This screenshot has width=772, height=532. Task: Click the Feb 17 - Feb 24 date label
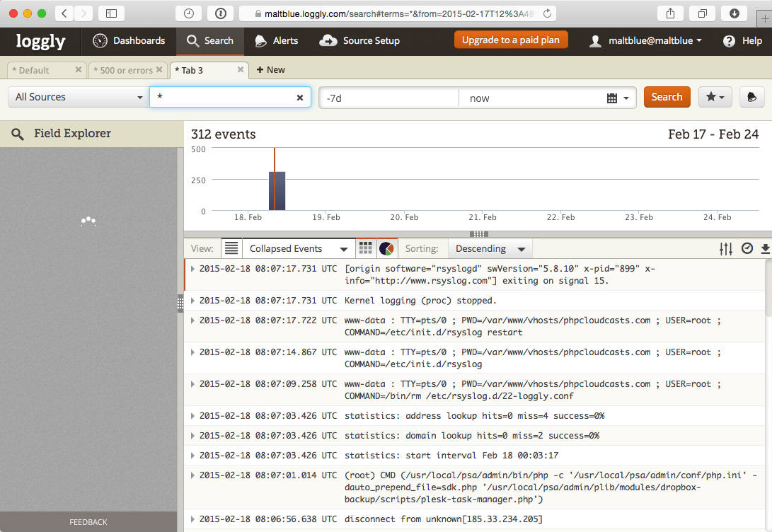713,134
